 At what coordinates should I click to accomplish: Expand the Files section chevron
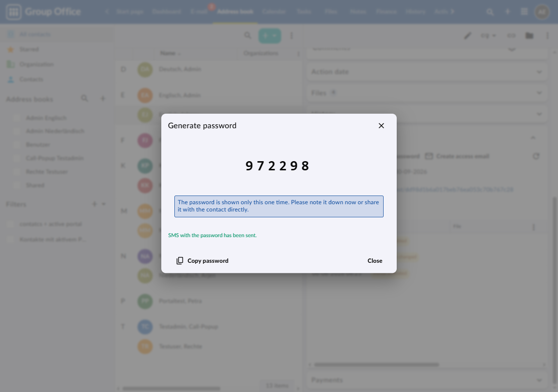click(x=539, y=93)
